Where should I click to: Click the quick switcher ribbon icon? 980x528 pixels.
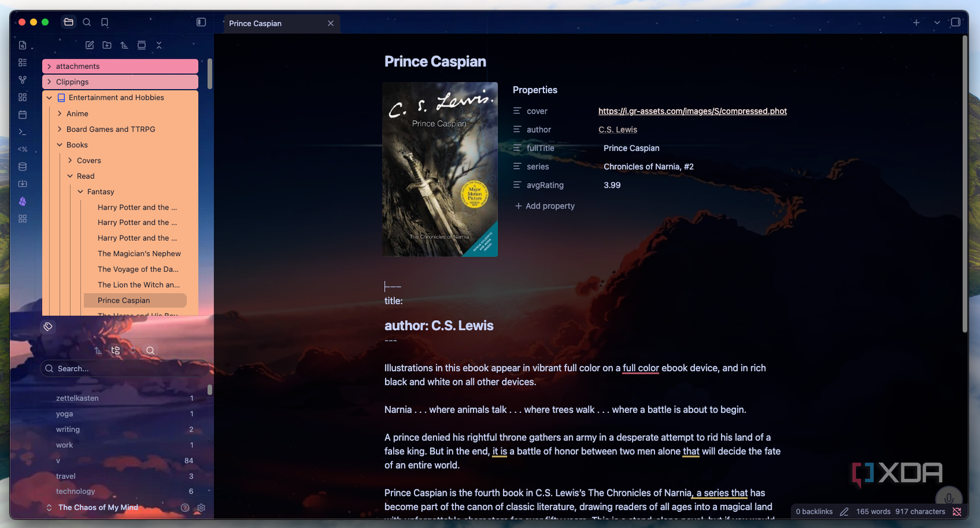pyautogui.click(x=23, y=45)
